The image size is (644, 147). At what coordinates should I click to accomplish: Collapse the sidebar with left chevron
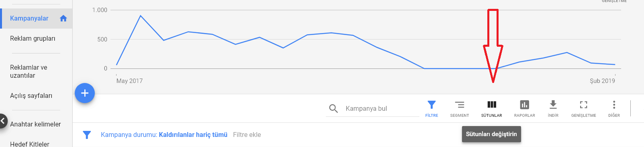tap(3, 121)
